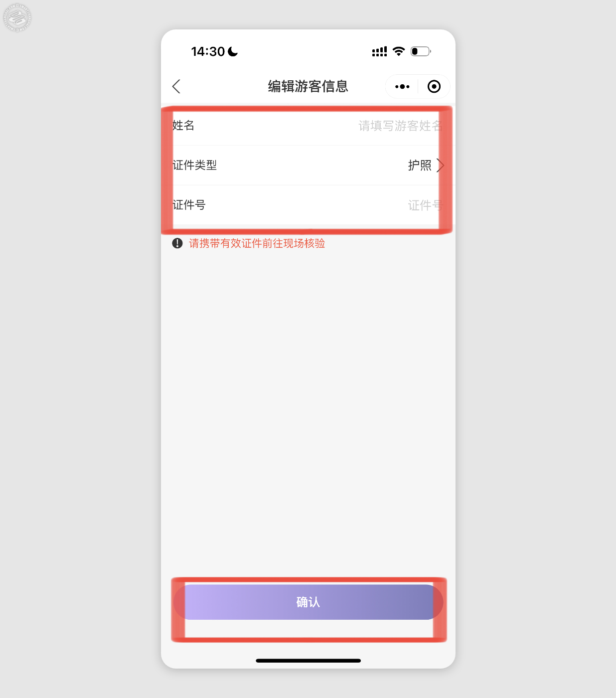
Task: Tap the 确认 confirm button
Action: (308, 602)
